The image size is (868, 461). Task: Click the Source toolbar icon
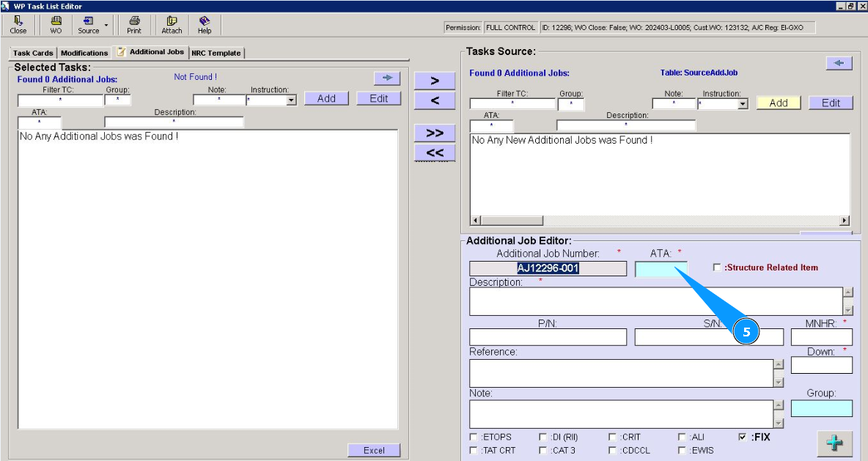tap(89, 25)
